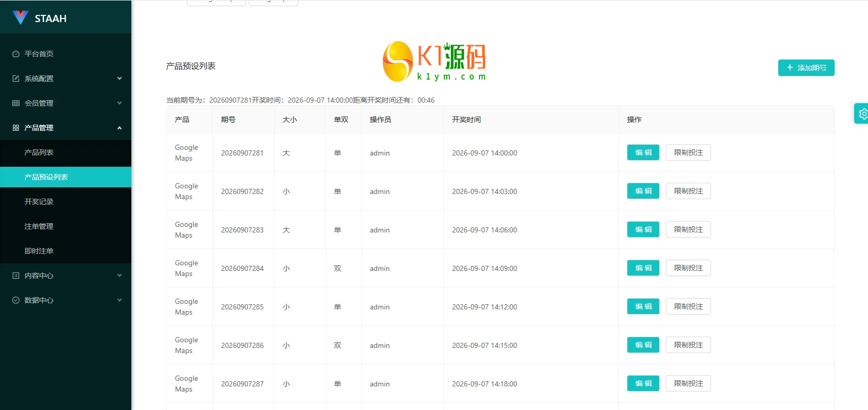This screenshot has height=410, width=868.
Task: Click the current period status line
Action: click(x=300, y=100)
